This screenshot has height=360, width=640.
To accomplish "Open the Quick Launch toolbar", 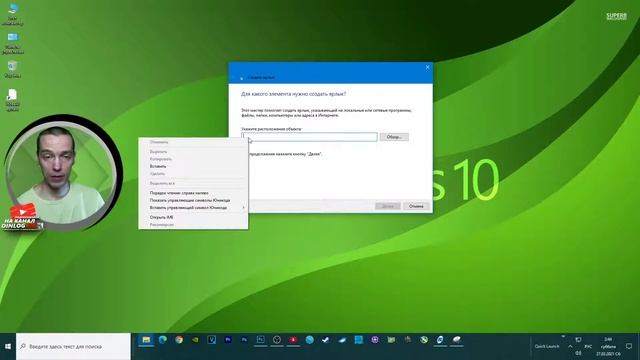I will coord(547,347).
